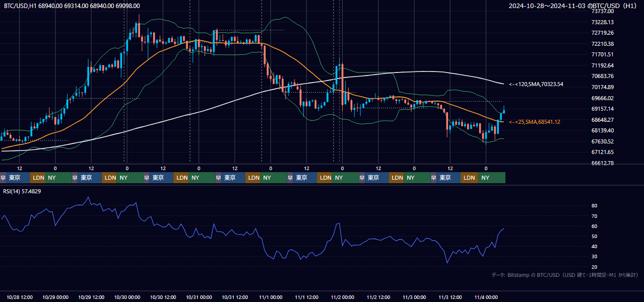Click the 11/1 00:00 time axis label
The width and height of the screenshot is (644, 302).
271,297
